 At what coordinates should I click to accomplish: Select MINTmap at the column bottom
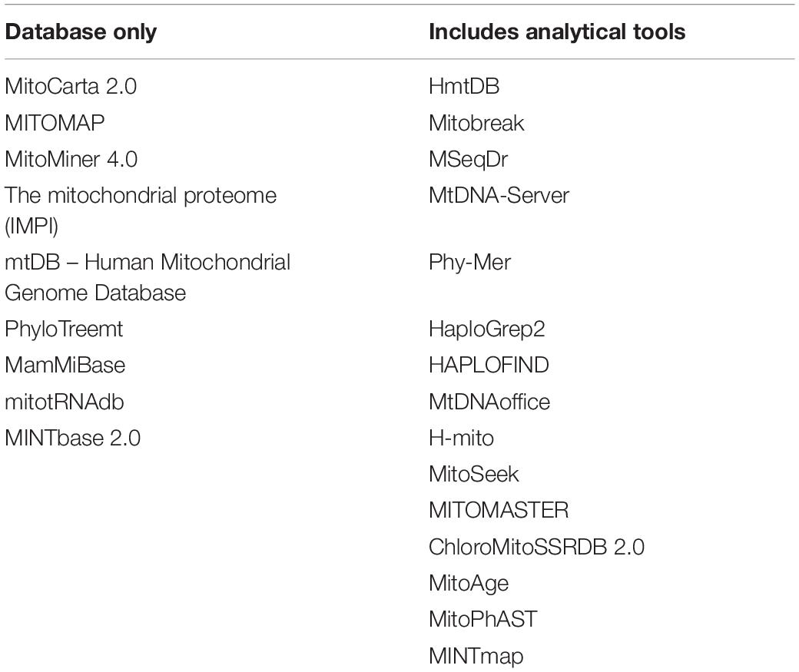click(476, 656)
